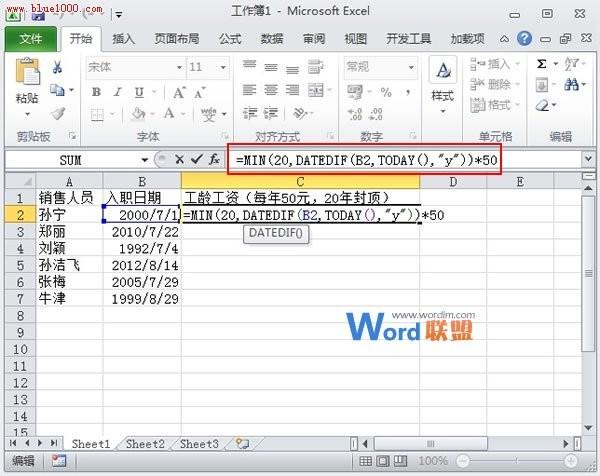Toggle Italic formatting

(117, 92)
